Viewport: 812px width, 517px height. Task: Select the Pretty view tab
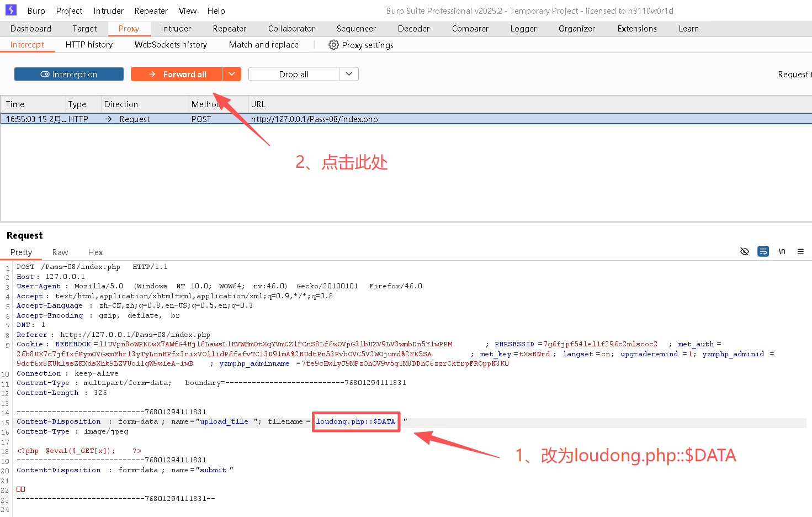[x=21, y=252]
